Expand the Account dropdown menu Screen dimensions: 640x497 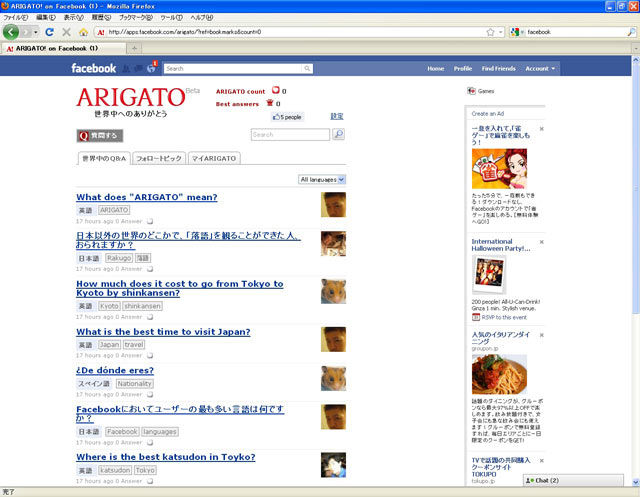tap(540, 69)
